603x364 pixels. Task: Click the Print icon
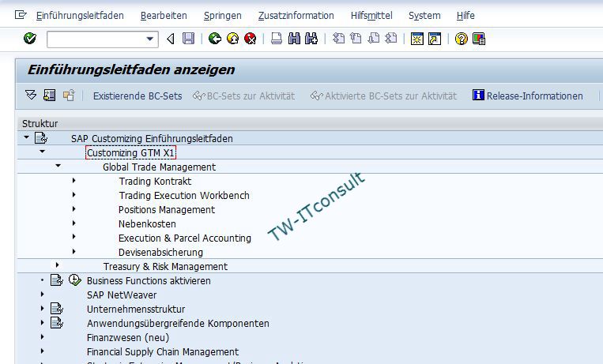click(277, 39)
